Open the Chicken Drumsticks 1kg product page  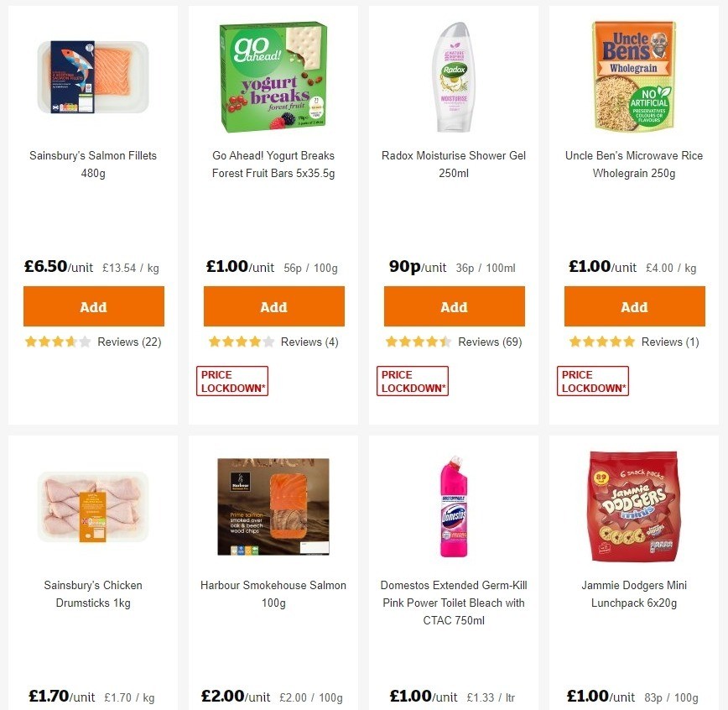pos(92,593)
